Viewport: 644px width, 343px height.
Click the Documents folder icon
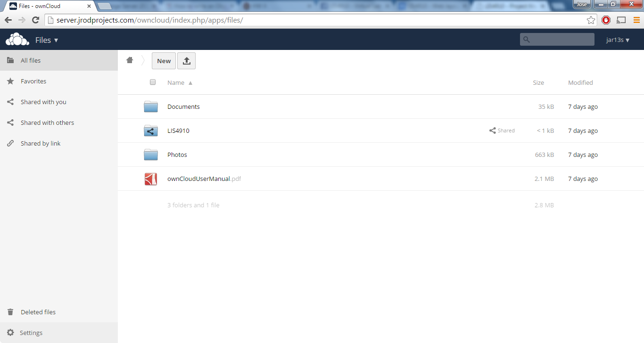click(x=151, y=106)
